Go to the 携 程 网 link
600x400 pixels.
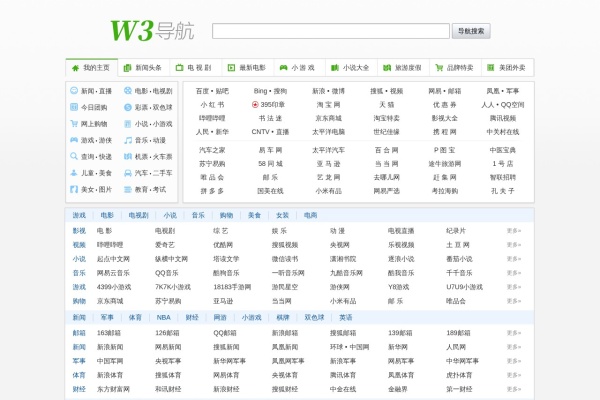(x=445, y=132)
